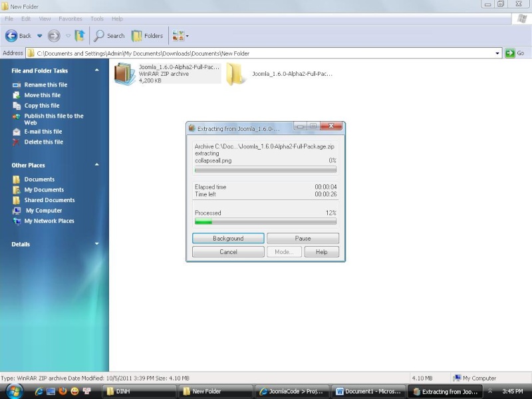Switch to DINH taskbar window

[140, 392]
